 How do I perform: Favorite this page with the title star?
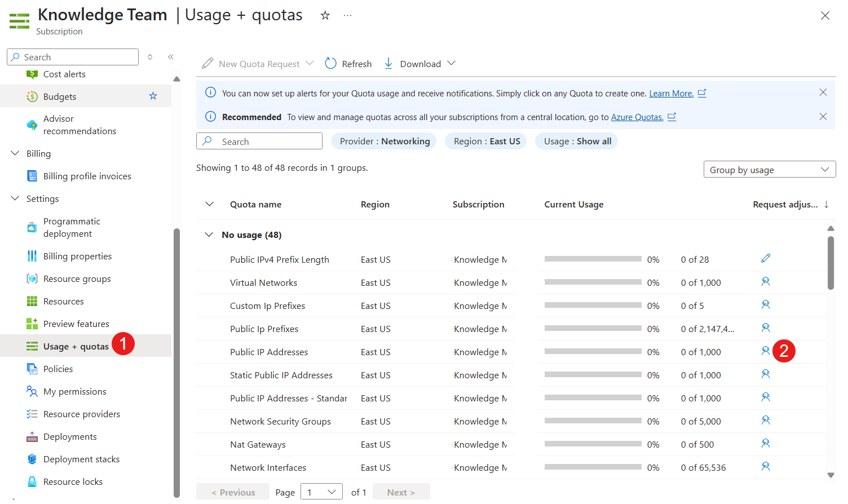click(x=325, y=15)
